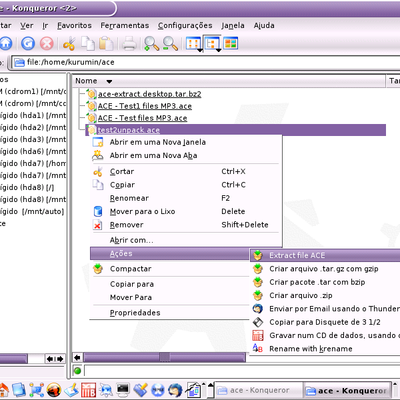Click the green status indicator light
Image resolution: width=400 pixels, height=400 pixels.
[77, 370]
